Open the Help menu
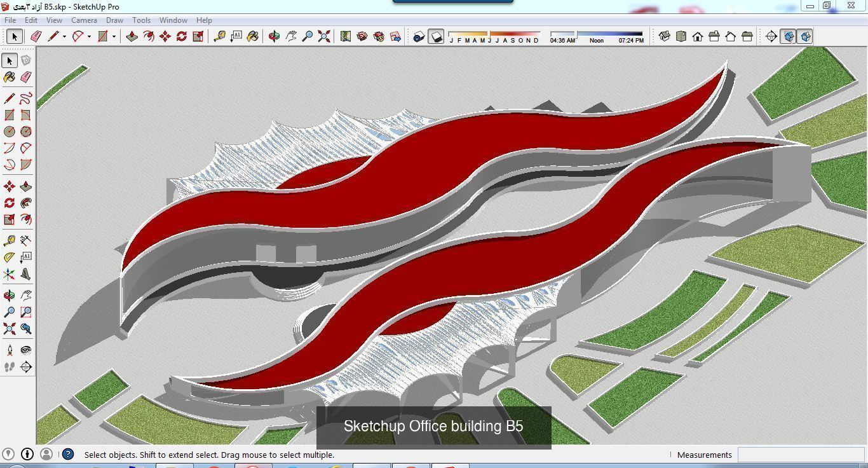Image resolution: width=868 pixels, height=468 pixels. (x=204, y=20)
